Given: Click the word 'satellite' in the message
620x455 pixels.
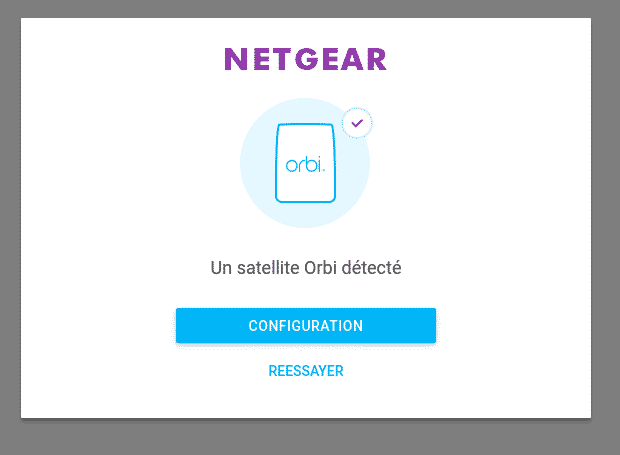Looking at the screenshot, I should point(268,268).
